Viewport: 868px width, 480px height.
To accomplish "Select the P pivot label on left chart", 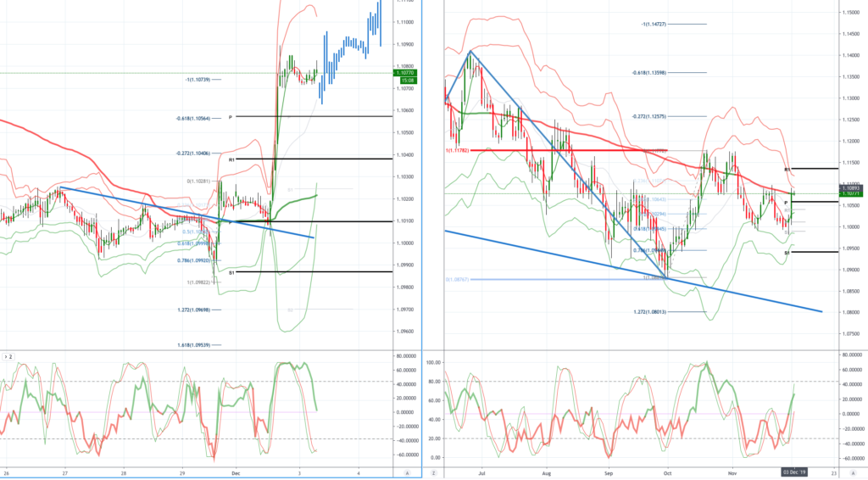I will click(x=231, y=117).
